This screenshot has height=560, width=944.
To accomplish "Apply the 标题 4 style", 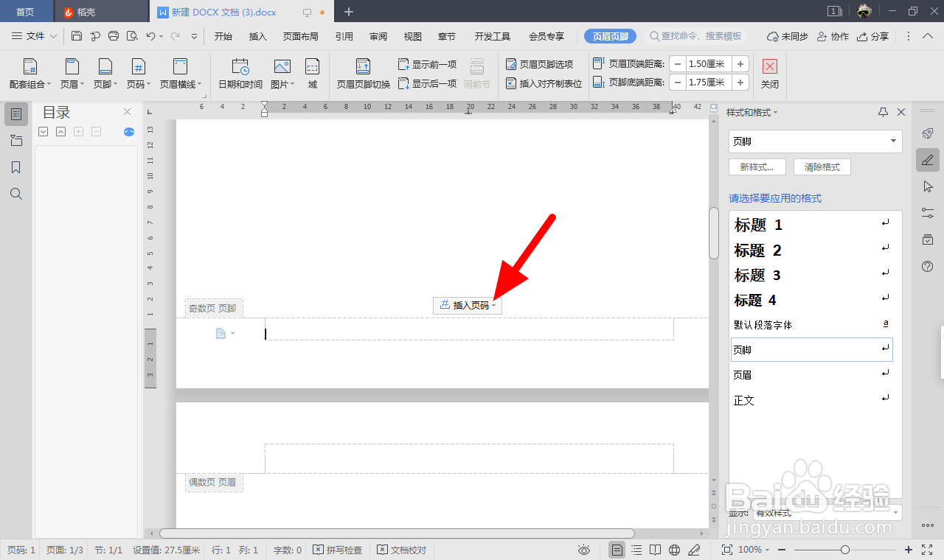I will 811,300.
